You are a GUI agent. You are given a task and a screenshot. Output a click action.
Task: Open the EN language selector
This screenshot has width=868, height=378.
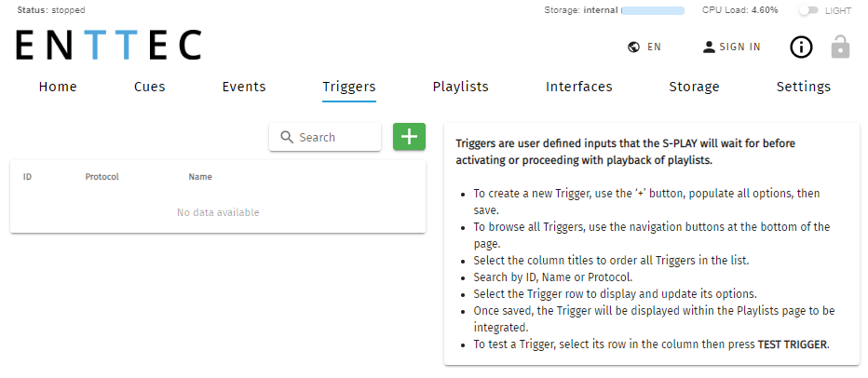click(644, 47)
